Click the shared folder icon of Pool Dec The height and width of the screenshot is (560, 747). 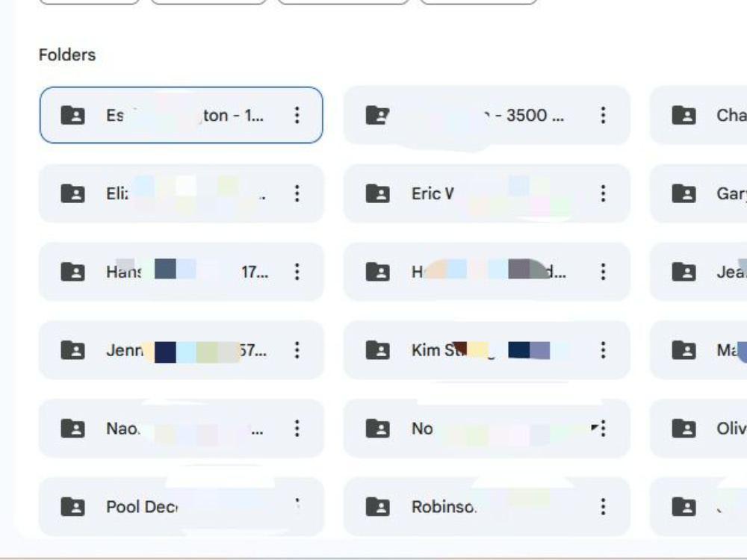point(73,507)
